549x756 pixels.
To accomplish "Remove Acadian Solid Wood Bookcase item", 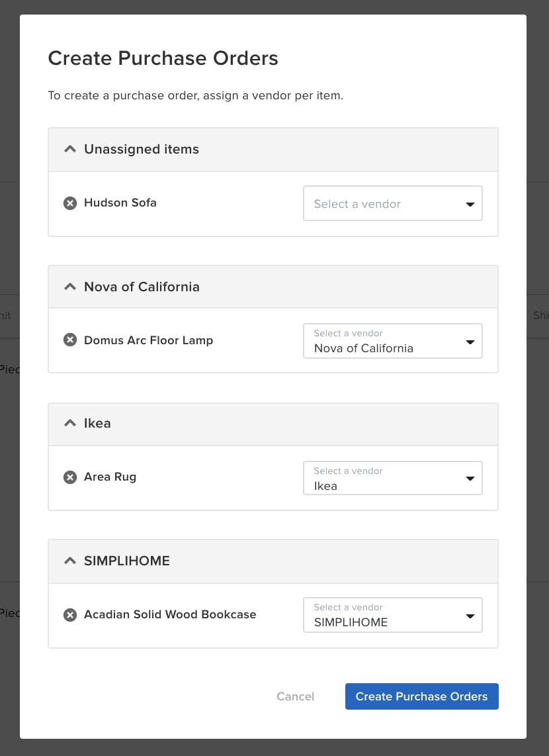I will click(x=70, y=614).
